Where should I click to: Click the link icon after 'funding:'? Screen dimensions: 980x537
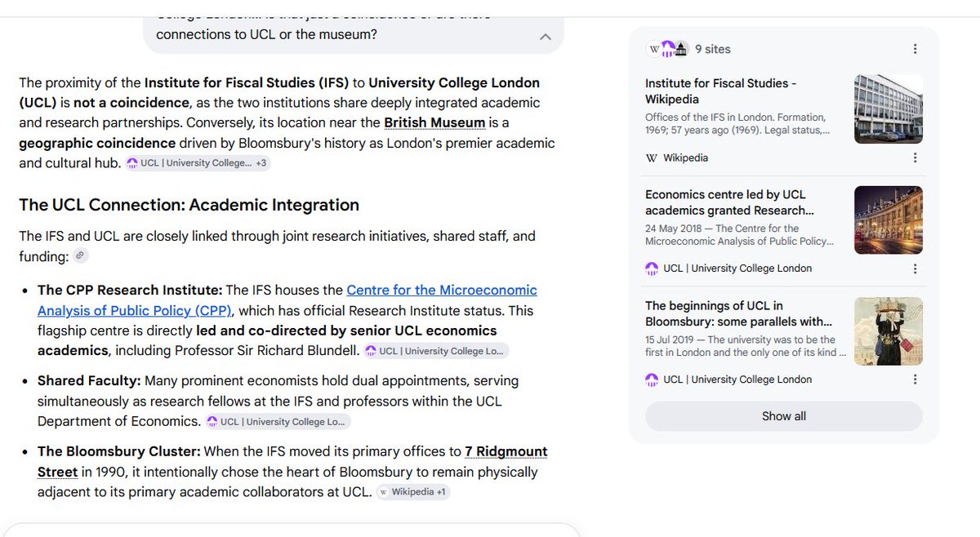(x=79, y=256)
